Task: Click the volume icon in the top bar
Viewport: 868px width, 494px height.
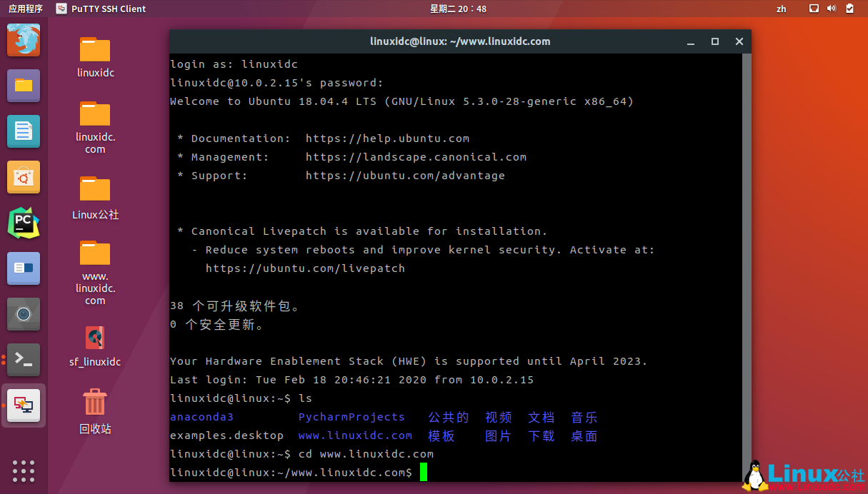Action: click(832, 9)
